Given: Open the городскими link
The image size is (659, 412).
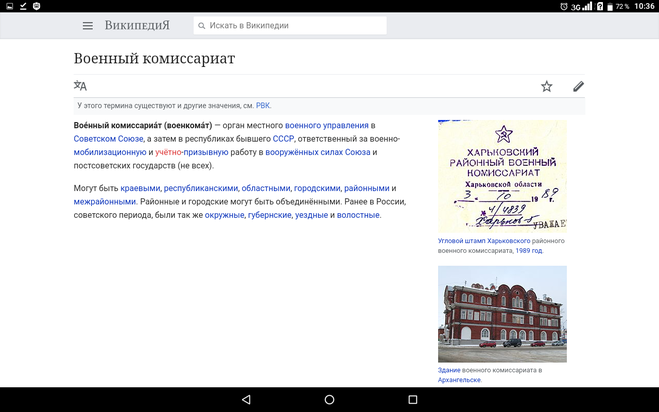Looking at the screenshot, I should coord(317,188).
